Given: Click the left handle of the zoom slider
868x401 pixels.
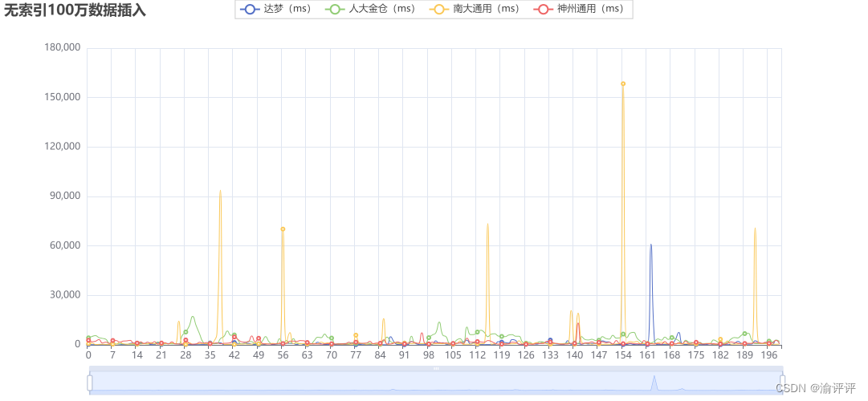Looking at the screenshot, I should click(90, 383).
